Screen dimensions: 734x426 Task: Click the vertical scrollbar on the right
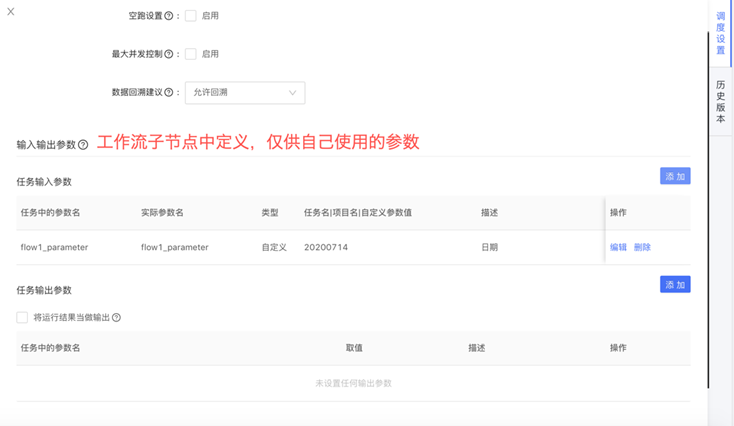pyautogui.click(x=708, y=211)
